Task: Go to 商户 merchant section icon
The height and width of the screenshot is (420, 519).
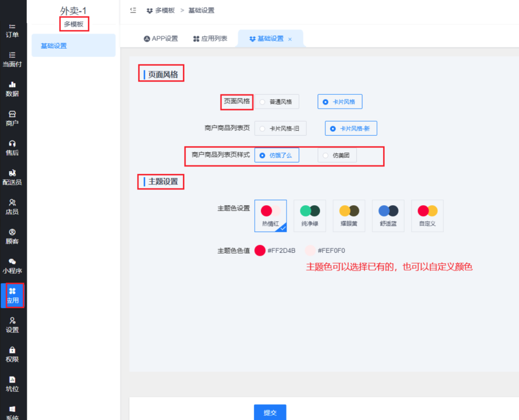Action: click(13, 114)
